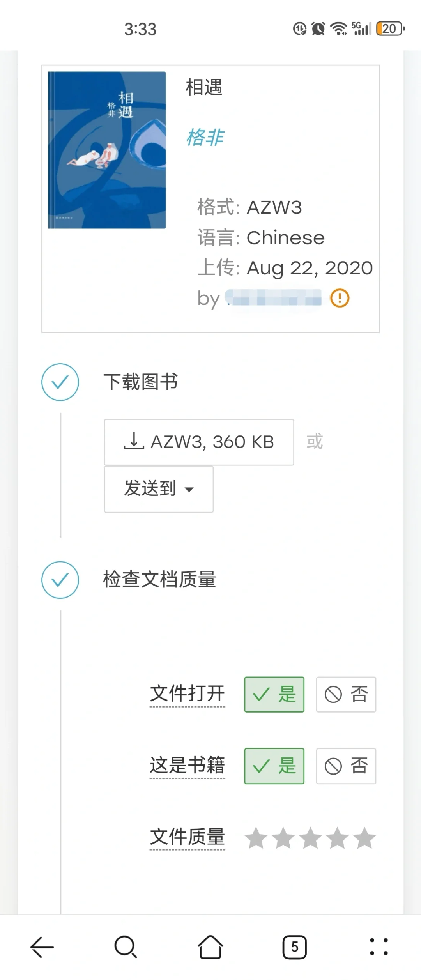
Task: Go to browser home icon
Action: pyautogui.click(x=210, y=946)
